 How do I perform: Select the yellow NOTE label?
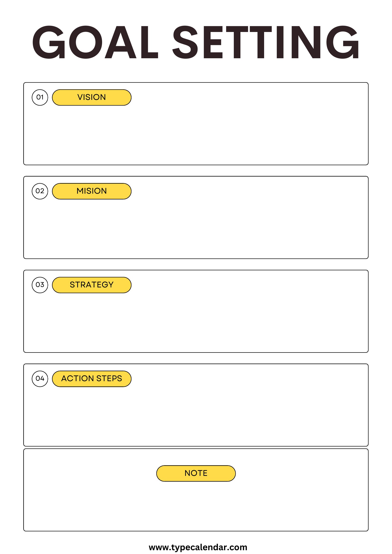coord(196,473)
